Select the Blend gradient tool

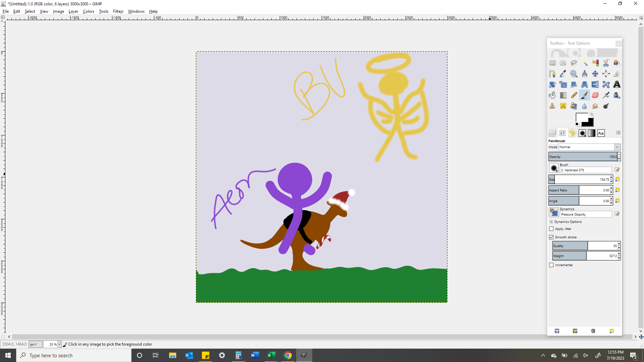click(563, 95)
